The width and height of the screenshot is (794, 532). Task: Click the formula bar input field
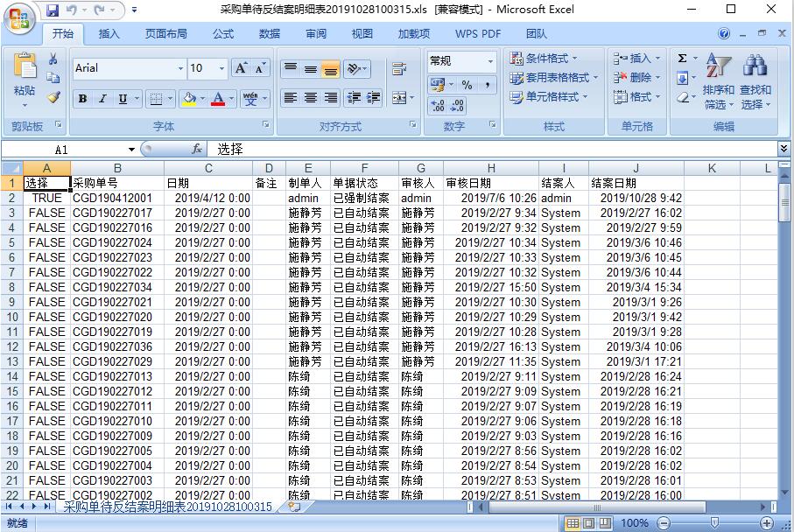click(490, 150)
